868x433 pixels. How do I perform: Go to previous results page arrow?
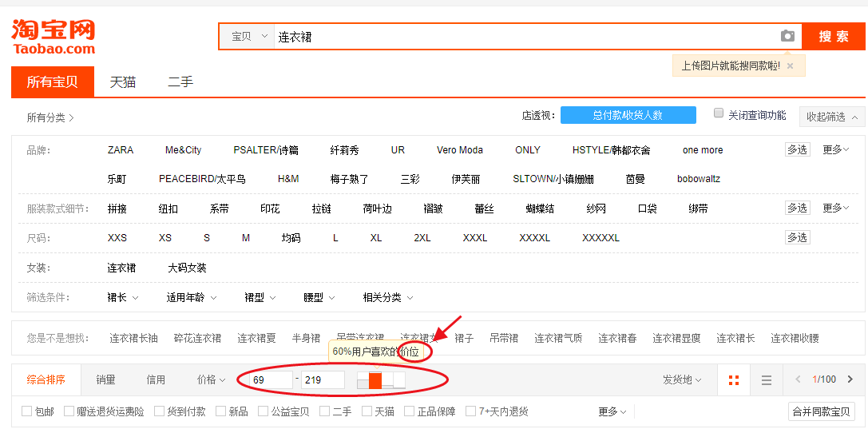pyautogui.click(x=797, y=379)
